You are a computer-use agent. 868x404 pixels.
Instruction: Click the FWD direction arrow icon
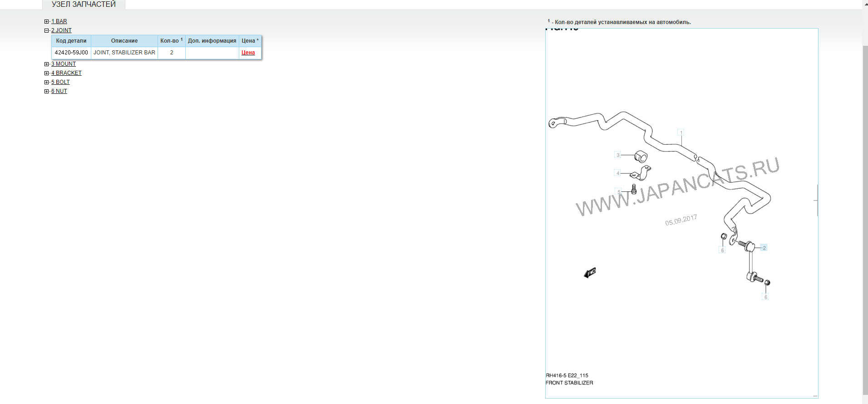590,273
